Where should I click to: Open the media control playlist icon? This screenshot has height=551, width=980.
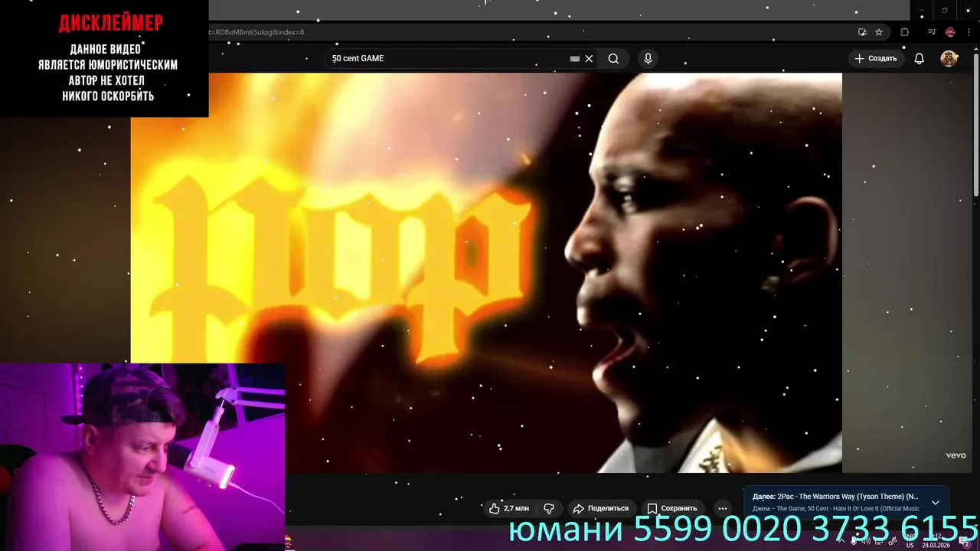[932, 32]
